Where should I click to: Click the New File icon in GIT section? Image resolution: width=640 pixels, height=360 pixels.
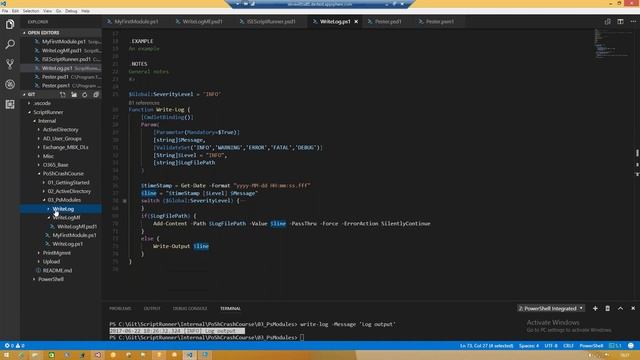point(62,95)
